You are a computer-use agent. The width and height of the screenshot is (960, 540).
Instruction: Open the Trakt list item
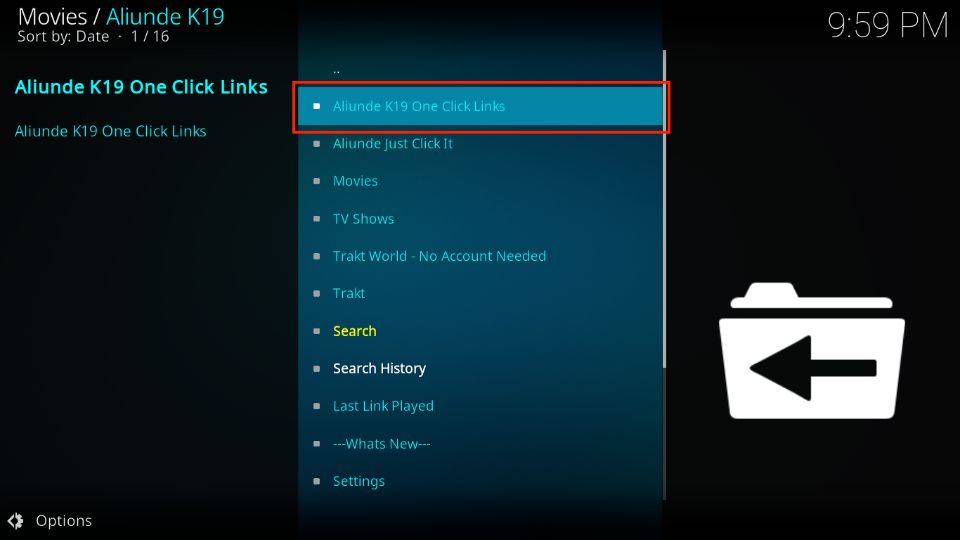click(480, 293)
